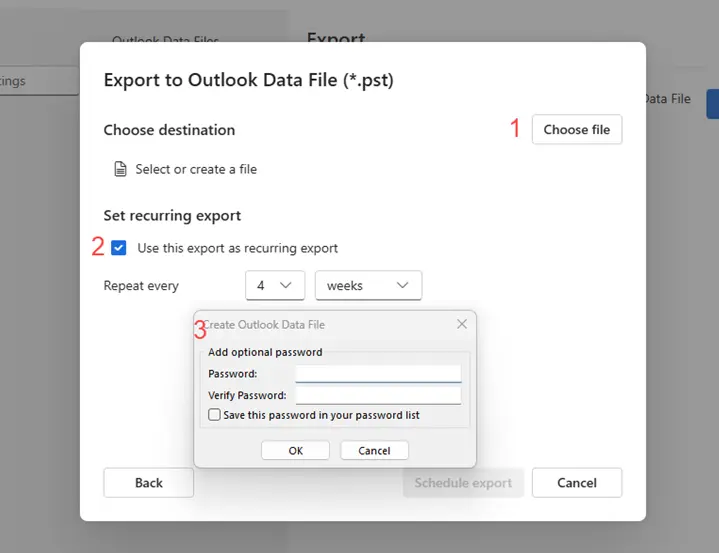Click the Schedule export button
Image resolution: width=719 pixels, height=553 pixels.
463,482
